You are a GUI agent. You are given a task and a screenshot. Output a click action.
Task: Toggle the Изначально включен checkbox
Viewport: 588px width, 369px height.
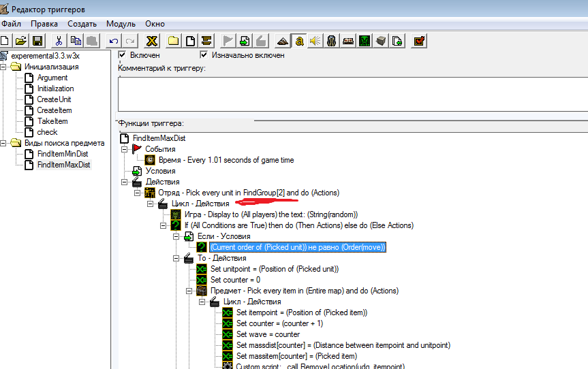204,55
